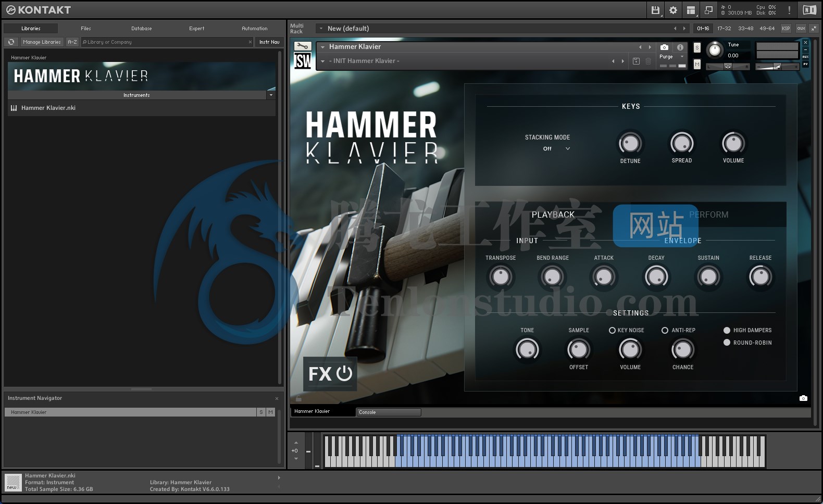Open Stacking Mode dropdown
Image resolution: width=823 pixels, height=504 pixels.
556,148
